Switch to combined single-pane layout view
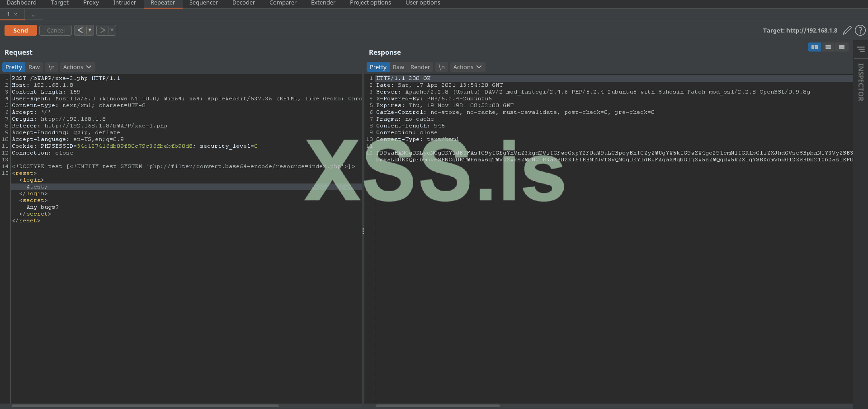This screenshot has height=409, width=868. click(842, 47)
